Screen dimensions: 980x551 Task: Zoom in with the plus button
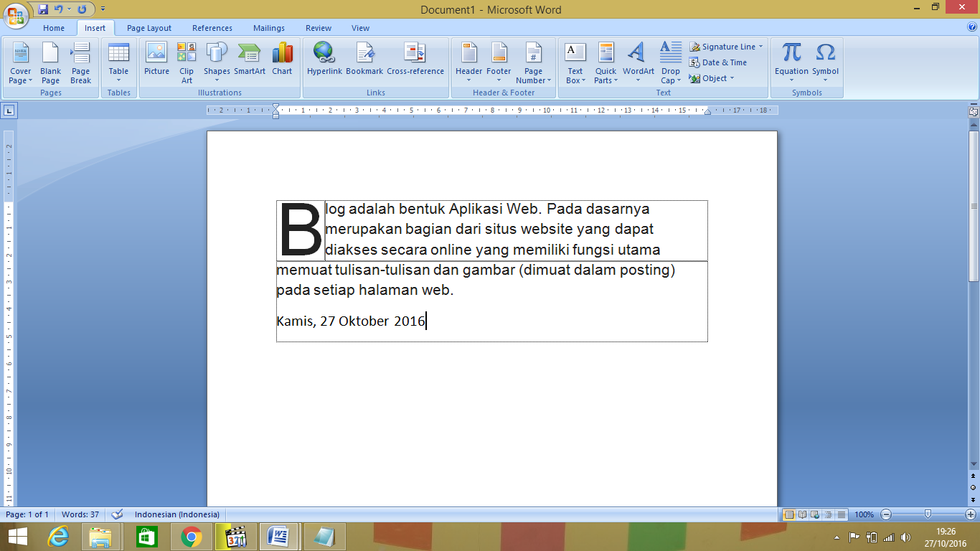(971, 514)
